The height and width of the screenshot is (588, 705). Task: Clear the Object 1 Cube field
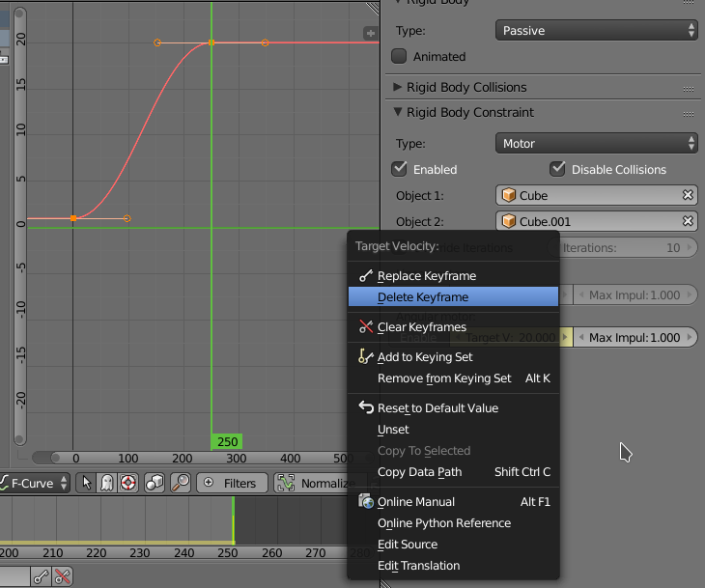(x=688, y=195)
